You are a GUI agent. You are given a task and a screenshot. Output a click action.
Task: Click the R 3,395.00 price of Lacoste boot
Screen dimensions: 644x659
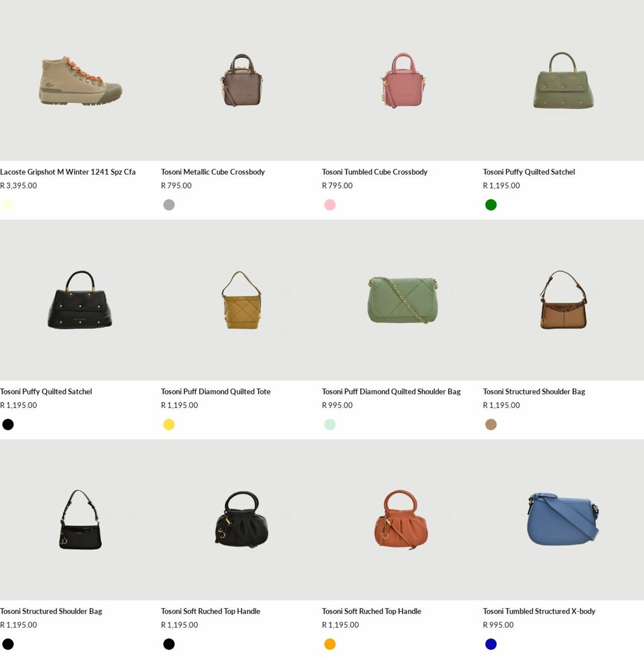19,186
